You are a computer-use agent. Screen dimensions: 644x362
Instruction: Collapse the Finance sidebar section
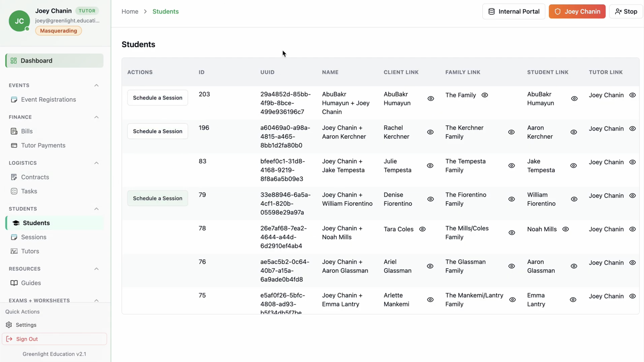coord(96,117)
